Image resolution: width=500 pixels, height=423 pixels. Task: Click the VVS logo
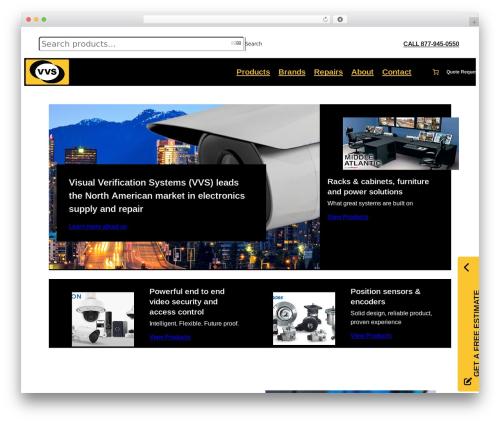(x=47, y=72)
